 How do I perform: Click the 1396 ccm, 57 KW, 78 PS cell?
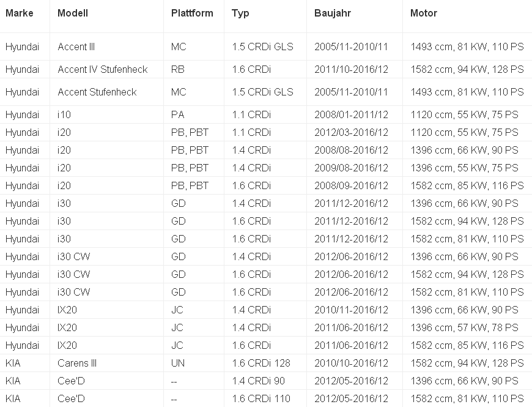(464, 327)
